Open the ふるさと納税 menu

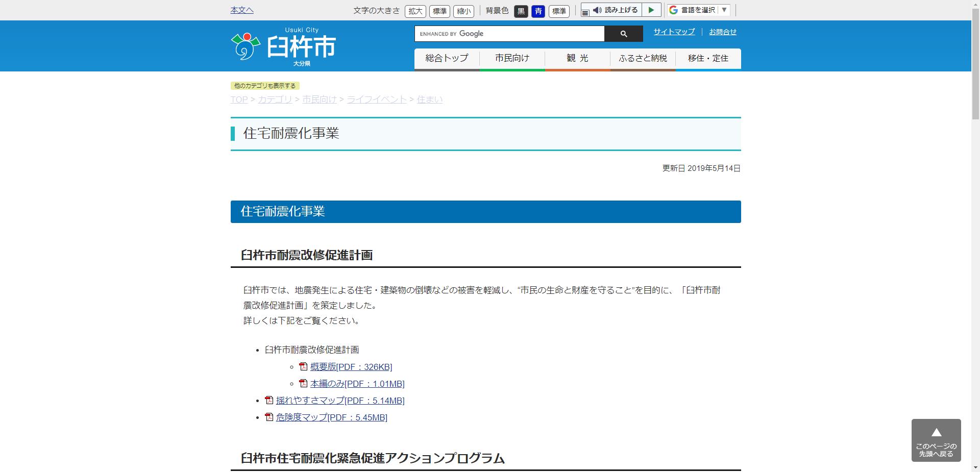coord(642,58)
